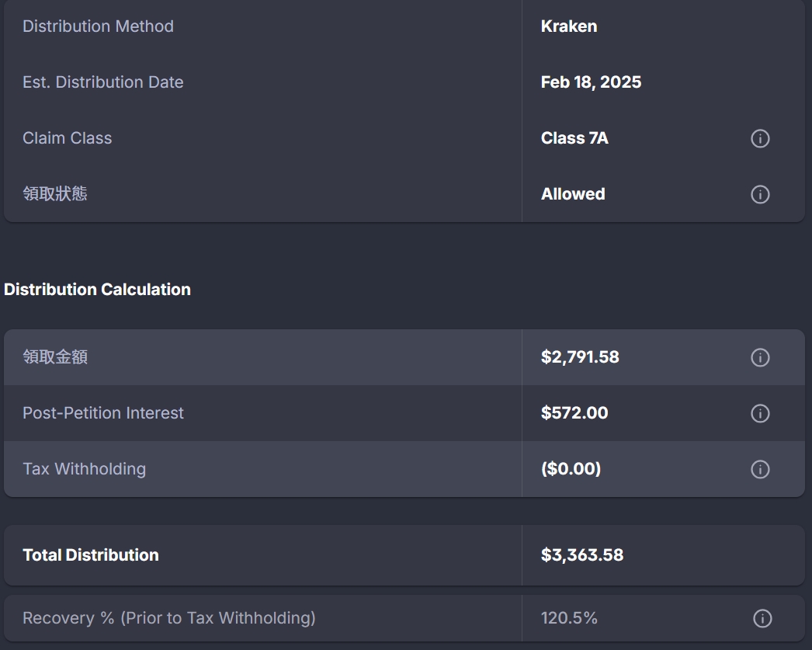Open the Claim Class info icon
This screenshot has height=650, width=812.
[760, 138]
